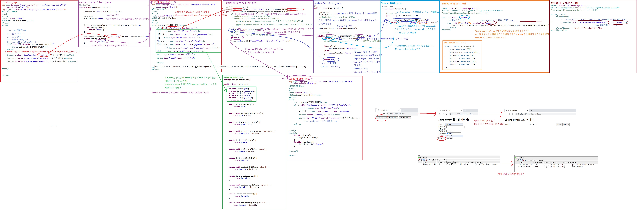Open a new tab in the localhost:9090/member/ browser
Image resolution: width=644 pixels, height=216 pixels.
pos(403,110)
